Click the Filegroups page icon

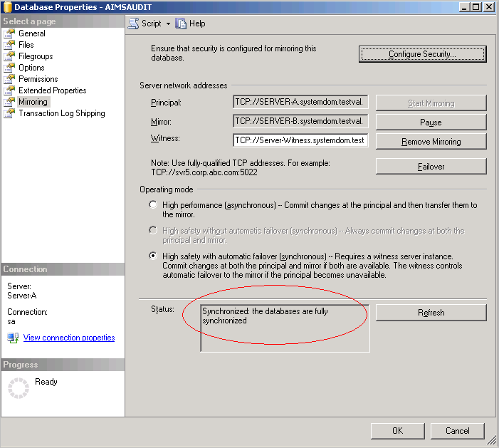[x=9, y=56]
